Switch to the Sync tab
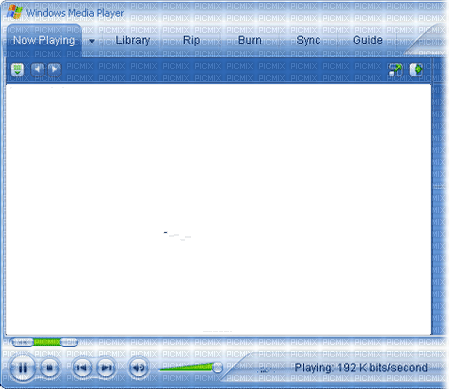 pyautogui.click(x=308, y=40)
